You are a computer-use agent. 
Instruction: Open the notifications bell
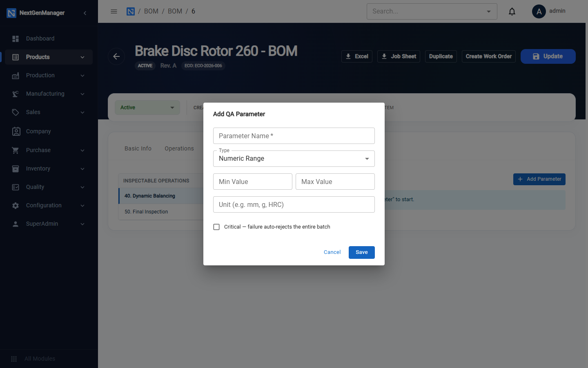[x=512, y=11]
